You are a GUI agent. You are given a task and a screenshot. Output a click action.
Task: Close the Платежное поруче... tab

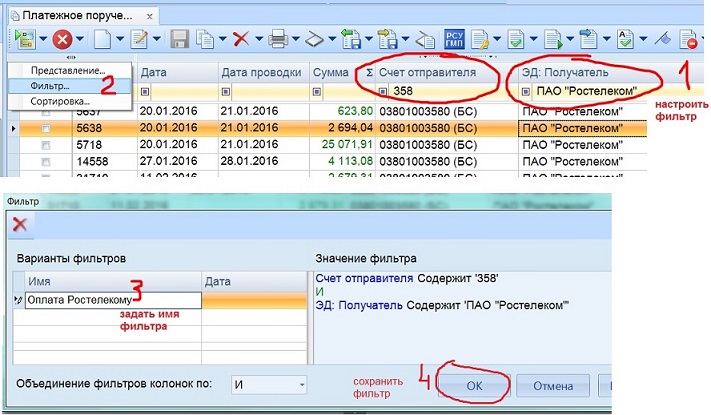point(149,17)
